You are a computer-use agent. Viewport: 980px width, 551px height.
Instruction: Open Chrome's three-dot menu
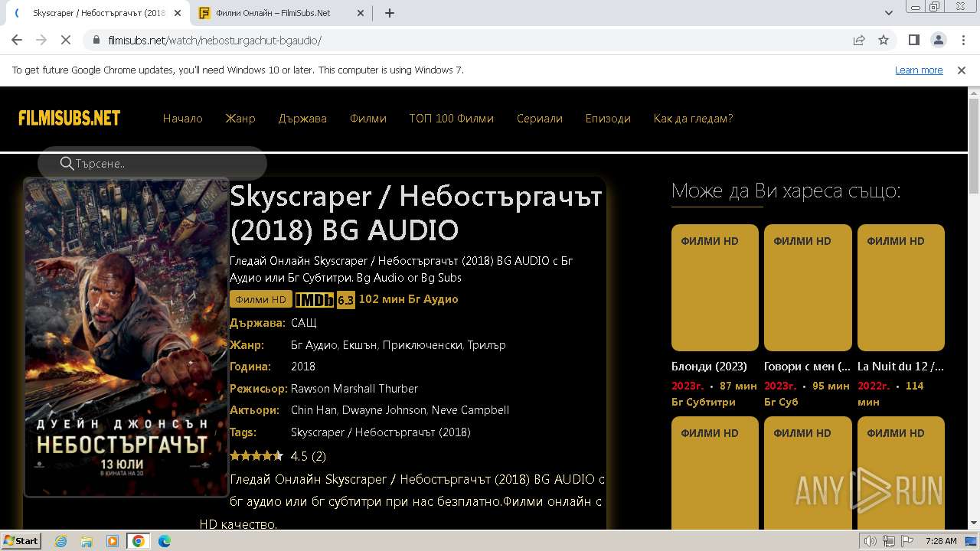click(x=962, y=40)
